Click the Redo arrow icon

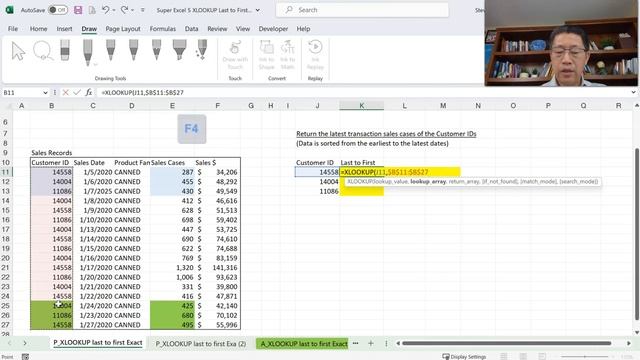click(x=124, y=10)
